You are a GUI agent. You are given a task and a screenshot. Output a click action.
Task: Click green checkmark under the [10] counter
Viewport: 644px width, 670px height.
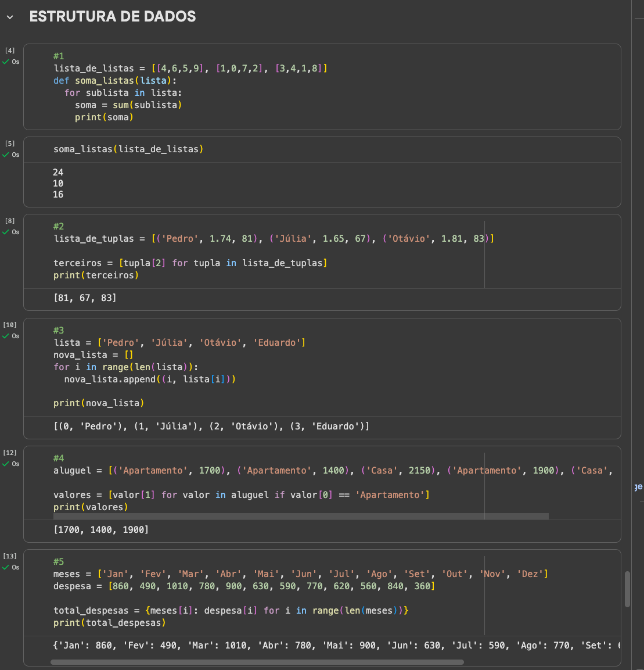[x=6, y=336]
